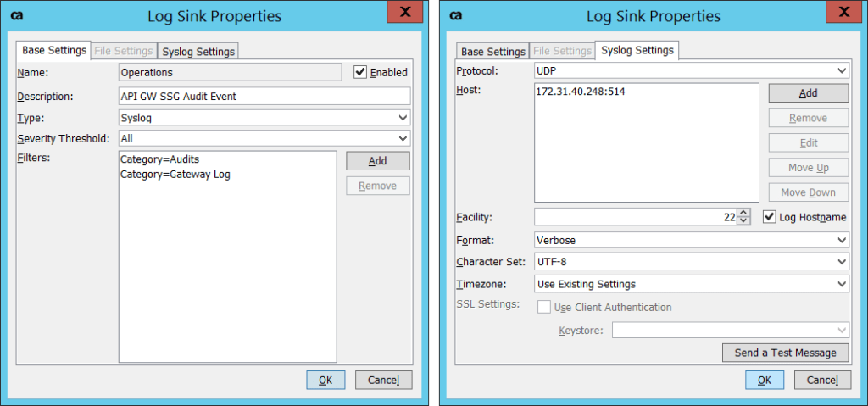This screenshot has width=868, height=406.
Task: Open the Type dropdown showing Syslog
Action: click(x=264, y=118)
